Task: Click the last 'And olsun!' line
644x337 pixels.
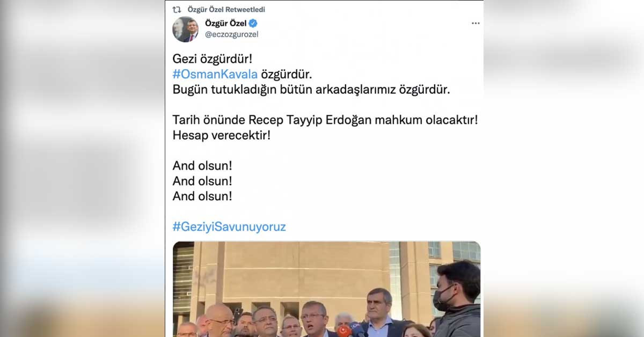Action: click(202, 196)
